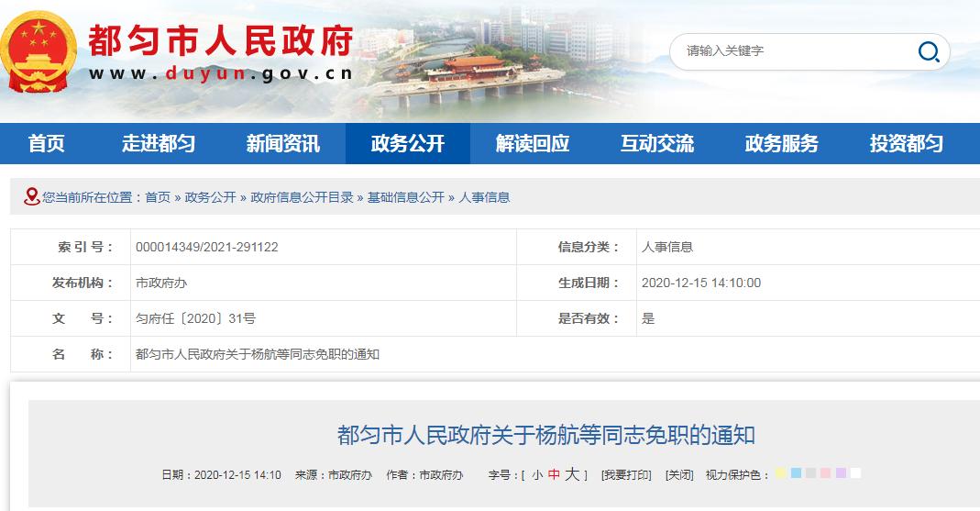Click the national emblem logo

point(39,52)
